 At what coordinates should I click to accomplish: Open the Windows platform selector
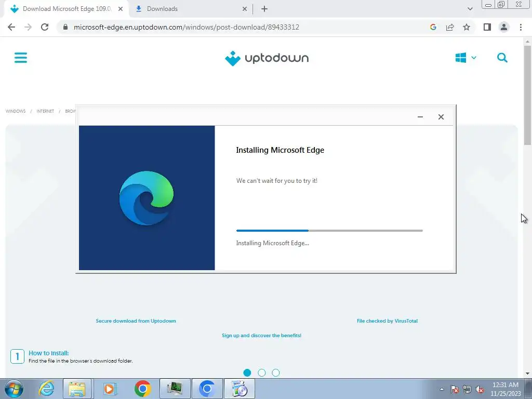point(465,58)
